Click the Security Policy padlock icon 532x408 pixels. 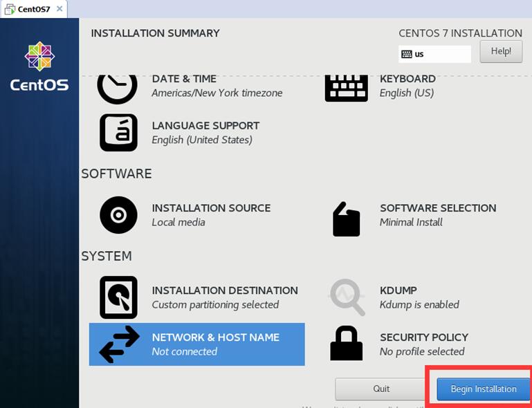[x=347, y=343]
